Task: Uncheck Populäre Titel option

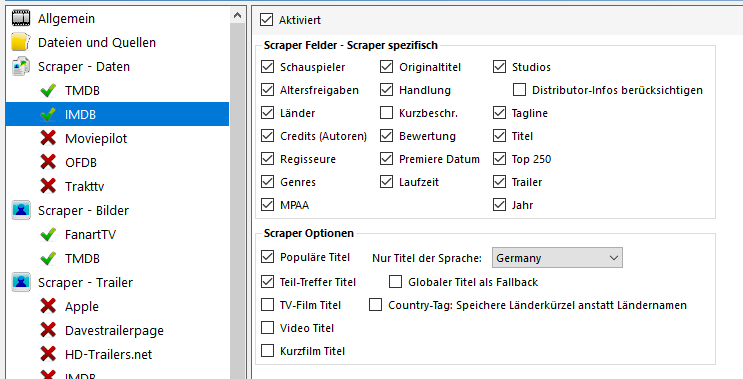Action: (x=268, y=257)
